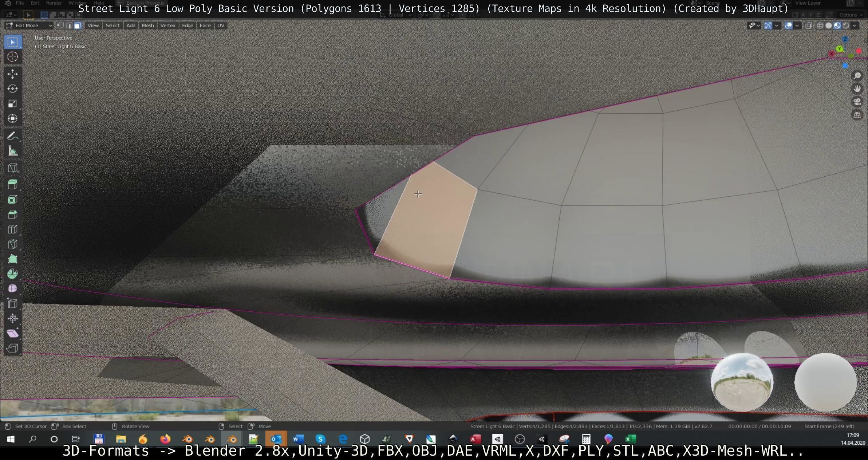Image resolution: width=868 pixels, height=460 pixels.
Task: Enable face select mode
Action: tap(78, 25)
